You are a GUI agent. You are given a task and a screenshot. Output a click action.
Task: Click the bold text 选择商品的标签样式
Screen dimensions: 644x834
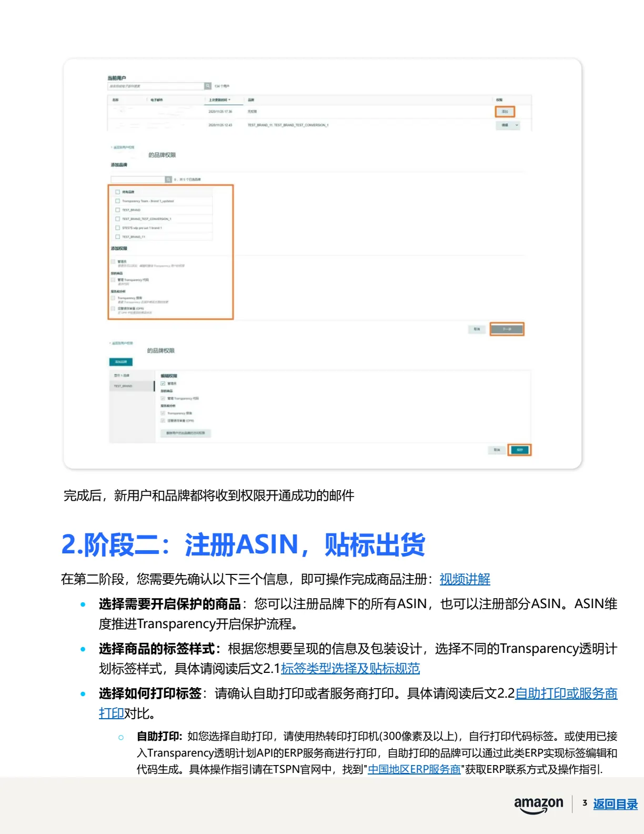pos(157,649)
